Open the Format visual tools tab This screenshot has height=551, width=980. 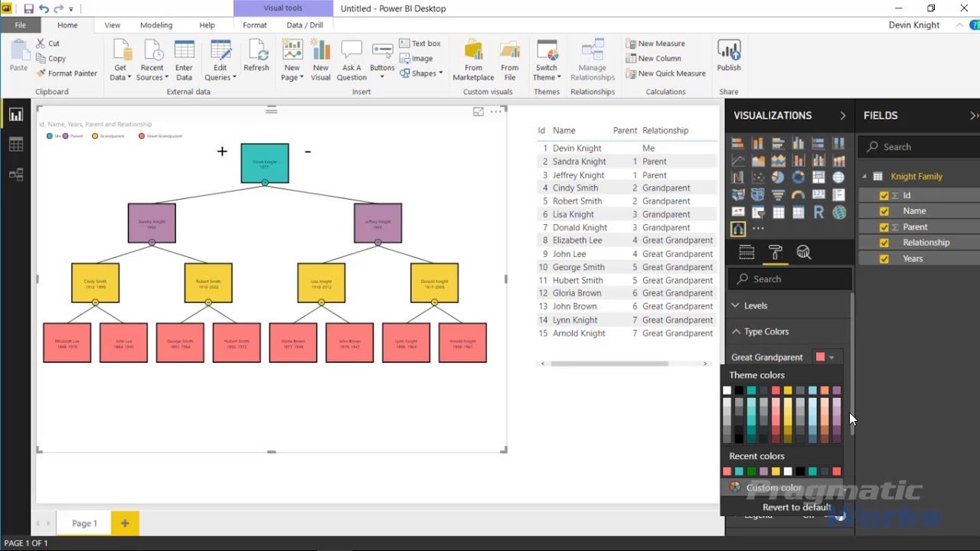tap(255, 25)
